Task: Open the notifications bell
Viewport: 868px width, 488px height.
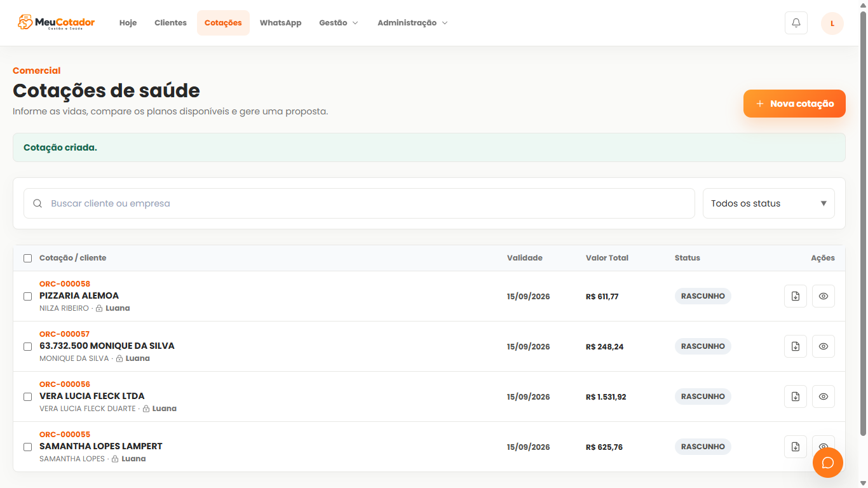Action: click(796, 23)
